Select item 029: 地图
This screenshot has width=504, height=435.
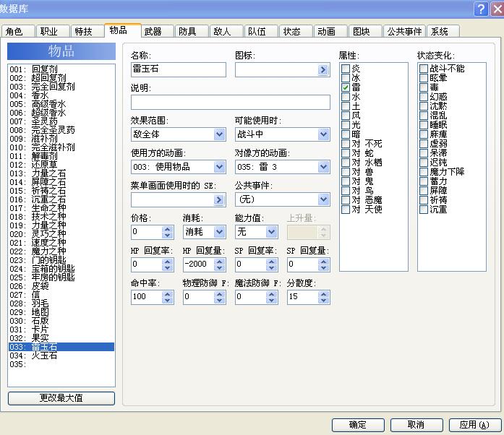[61, 312]
